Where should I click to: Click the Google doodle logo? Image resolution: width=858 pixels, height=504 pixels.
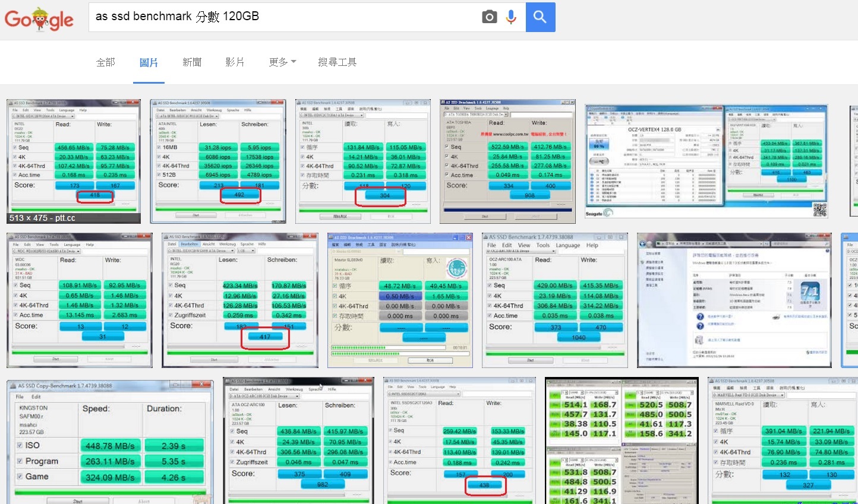point(39,19)
